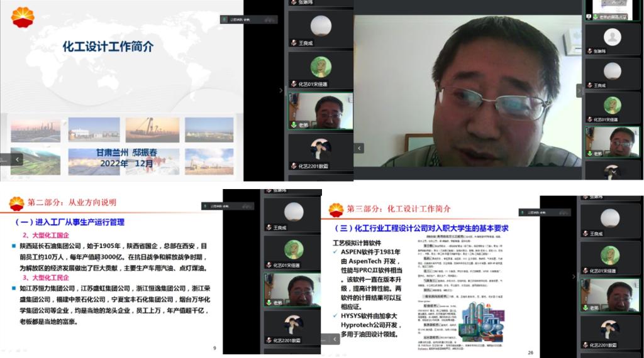Collapse participant list arrow beside slide 26

pyautogui.click(x=573, y=276)
